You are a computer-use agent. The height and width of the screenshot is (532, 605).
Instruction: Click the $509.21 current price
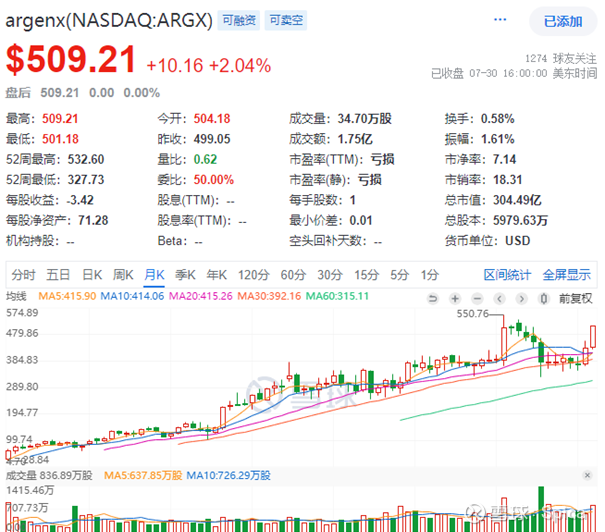71,59
